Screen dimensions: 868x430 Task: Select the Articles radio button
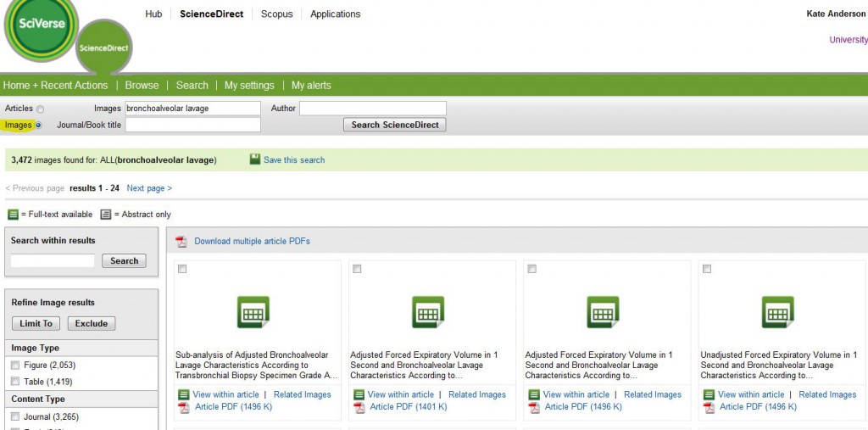[40, 109]
